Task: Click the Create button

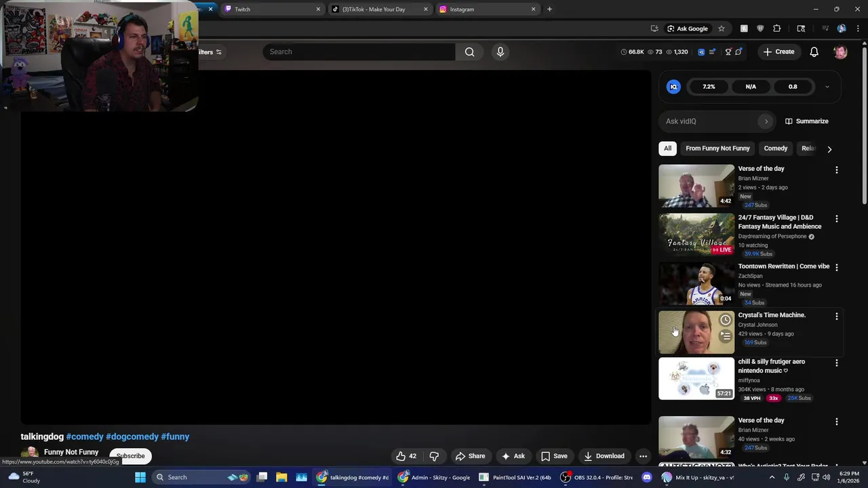Action: [778, 52]
